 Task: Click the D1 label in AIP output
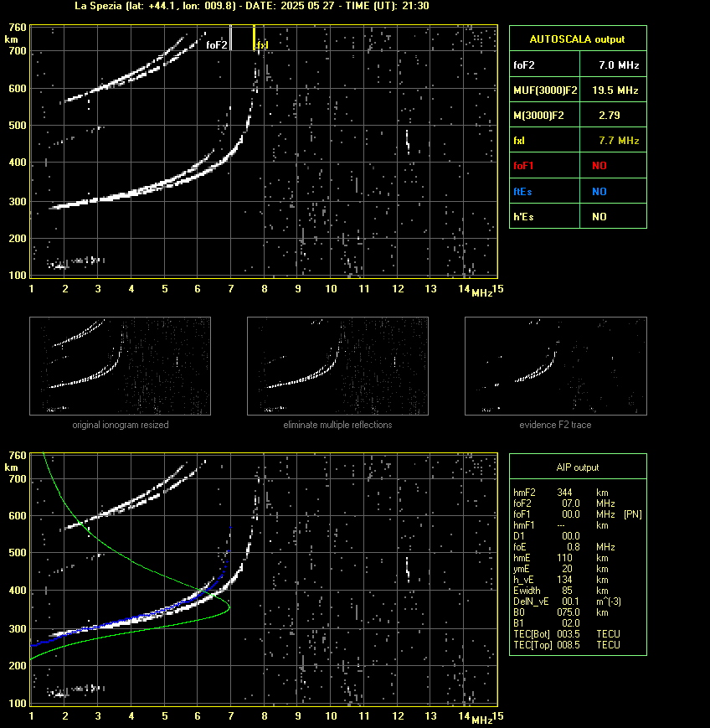tap(518, 536)
